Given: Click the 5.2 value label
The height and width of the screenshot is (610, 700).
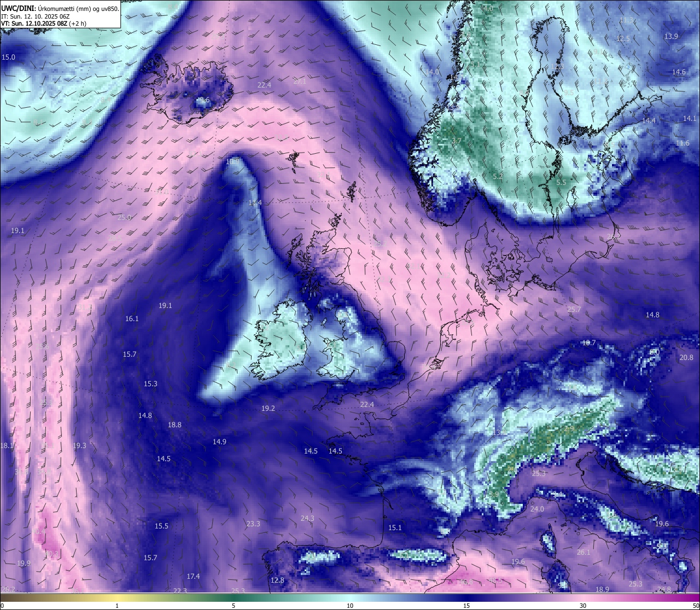Looking at the screenshot, I should click(x=498, y=177).
